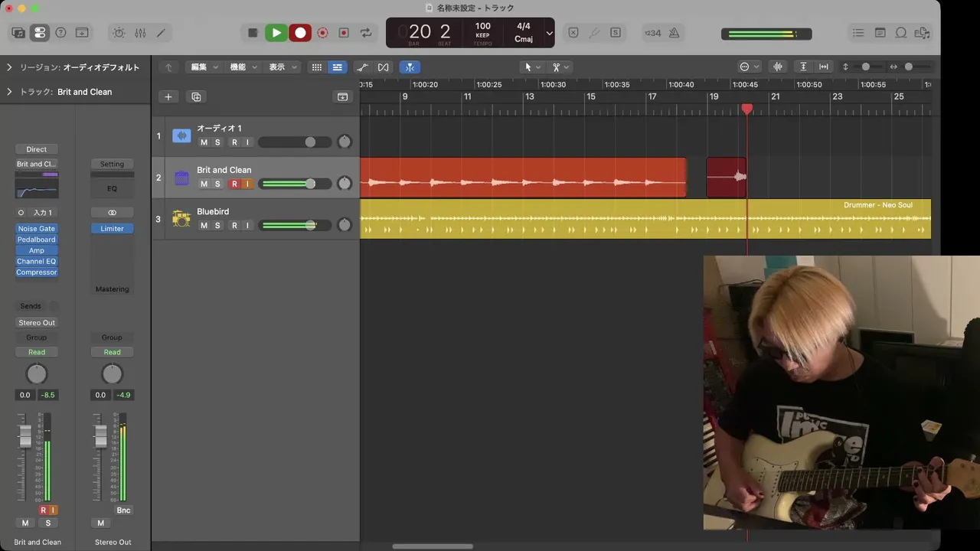The image size is (980, 551).
Task: Toggle the Cycle loop button
Action: 366,33
